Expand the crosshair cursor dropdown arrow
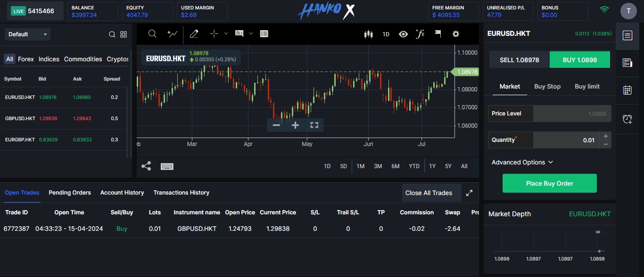This screenshot has width=644, height=277. click(226, 33)
